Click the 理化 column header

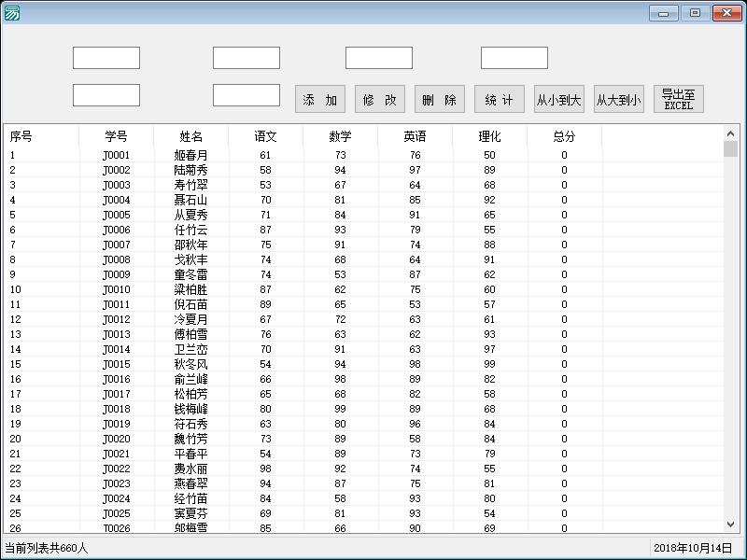point(489,136)
